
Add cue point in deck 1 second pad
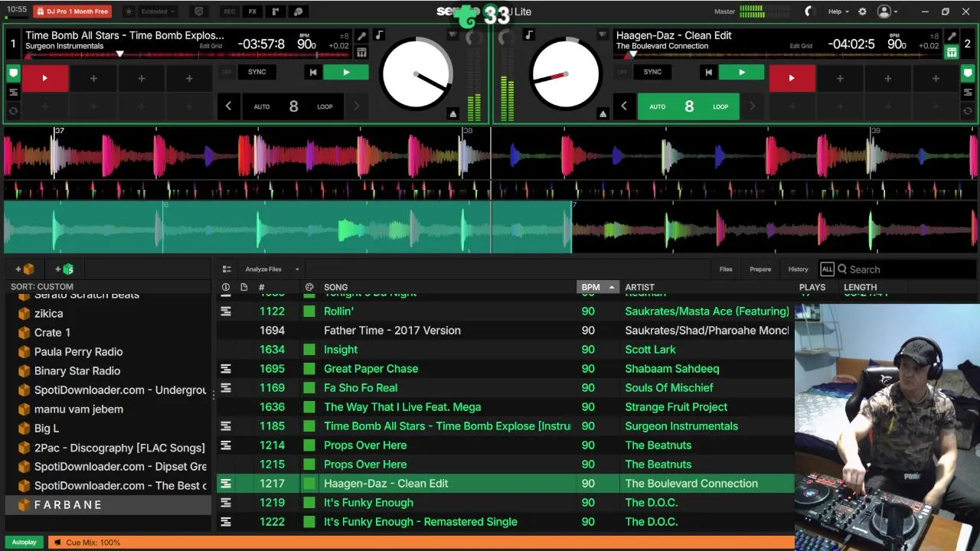pyautogui.click(x=93, y=78)
